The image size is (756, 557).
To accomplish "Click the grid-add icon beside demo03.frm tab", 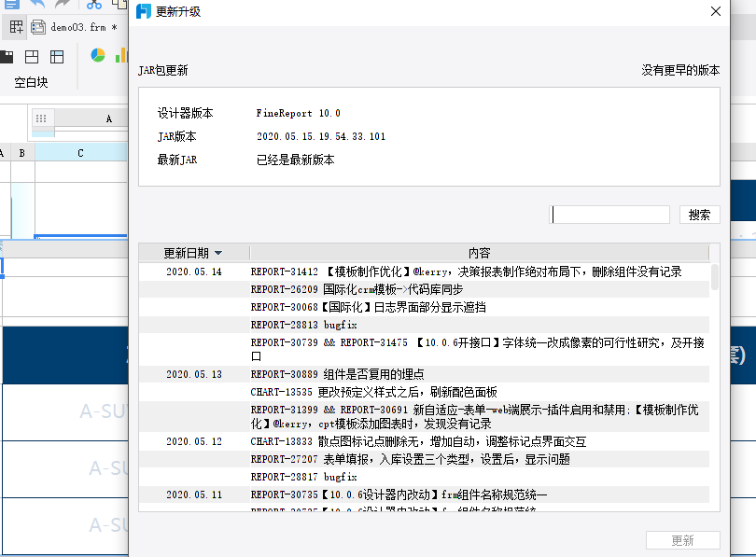I will click(16, 27).
